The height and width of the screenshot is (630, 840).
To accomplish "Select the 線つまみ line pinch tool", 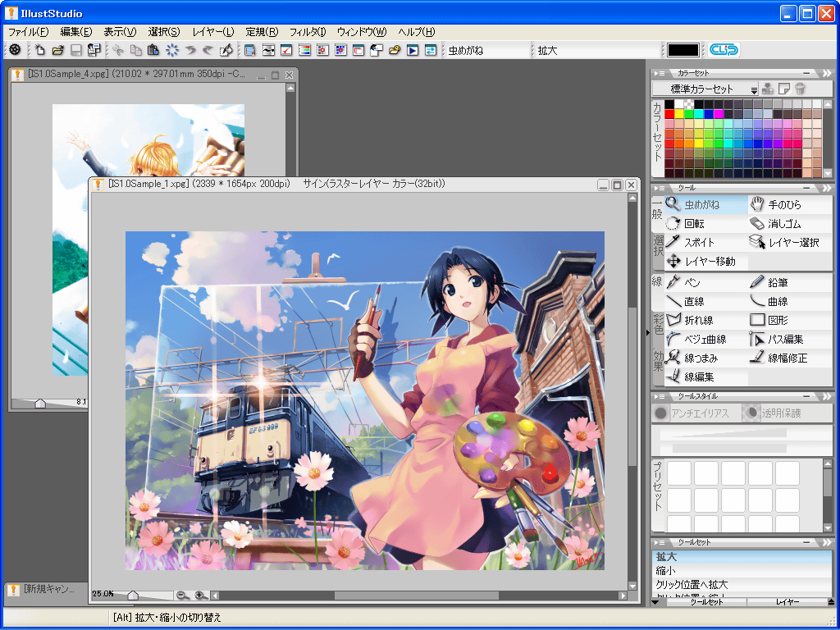I will click(x=706, y=358).
